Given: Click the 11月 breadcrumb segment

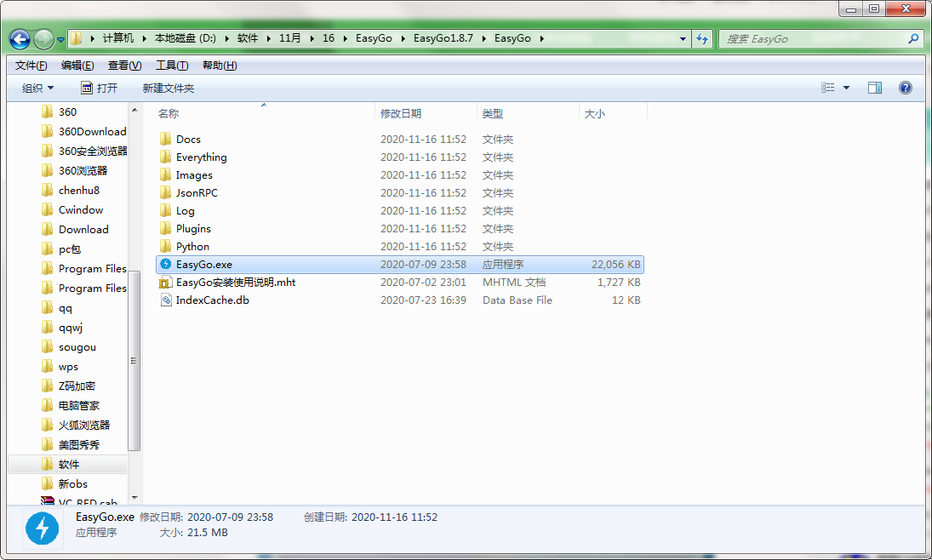Looking at the screenshot, I should [x=290, y=38].
